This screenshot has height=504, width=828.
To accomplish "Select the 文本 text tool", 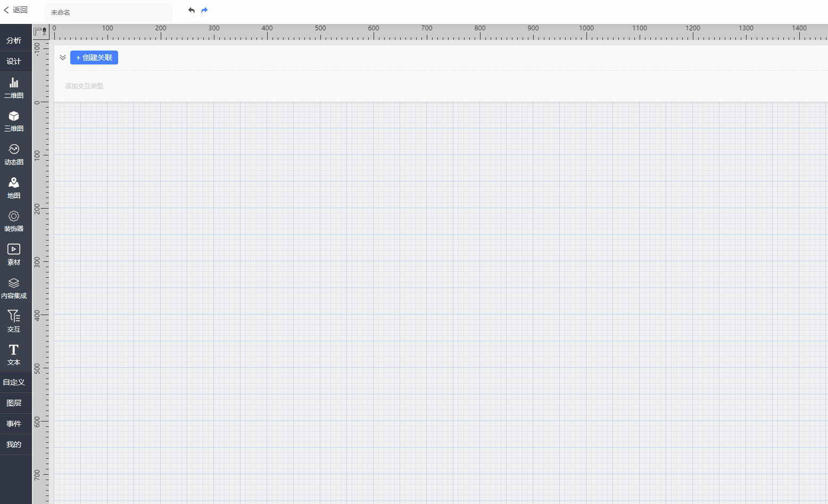I will coord(14,354).
